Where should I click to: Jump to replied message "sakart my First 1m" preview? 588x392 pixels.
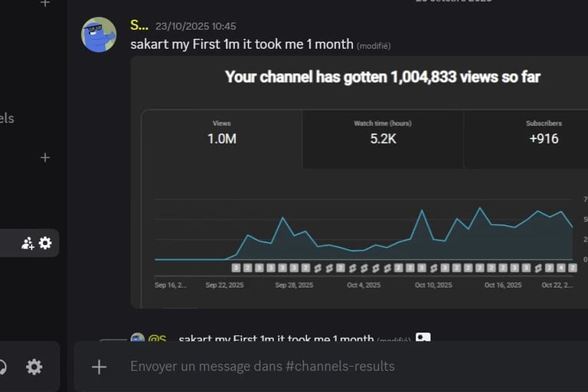click(x=276, y=339)
